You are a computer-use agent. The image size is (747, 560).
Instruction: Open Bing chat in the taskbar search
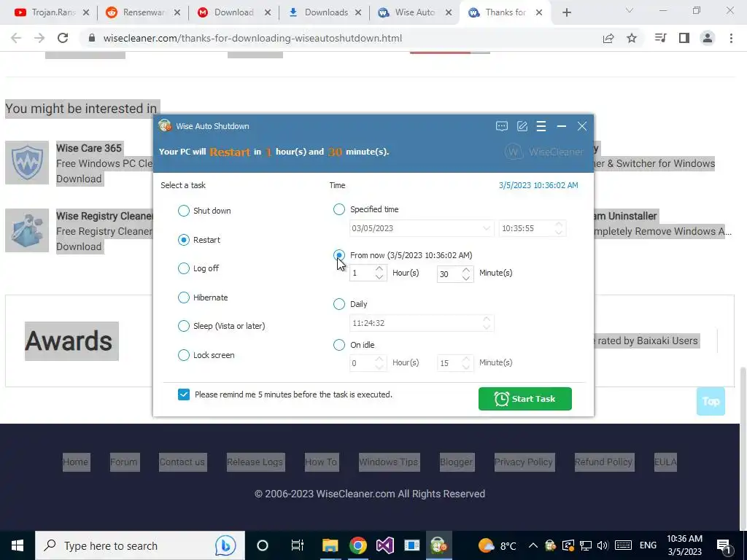click(x=225, y=545)
